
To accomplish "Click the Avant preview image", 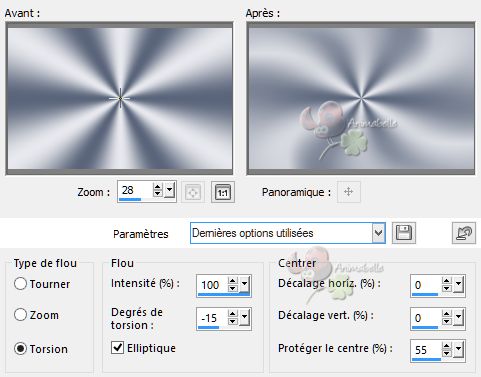I will 120,98.
